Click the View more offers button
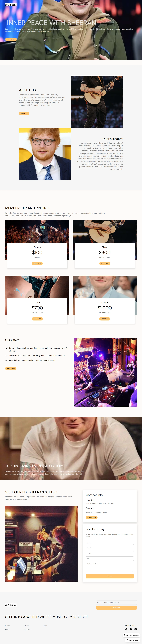 click(11, 369)
